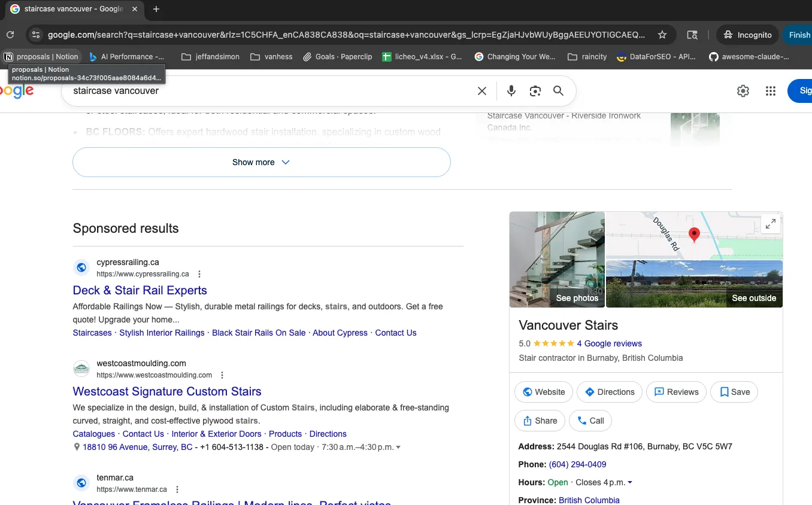Click the Directions button
This screenshot has height=505, width=812.
point(610,392)
